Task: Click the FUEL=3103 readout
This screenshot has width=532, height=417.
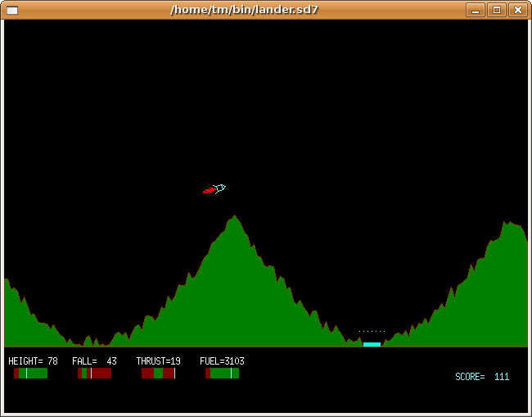Action: (223, 361)
